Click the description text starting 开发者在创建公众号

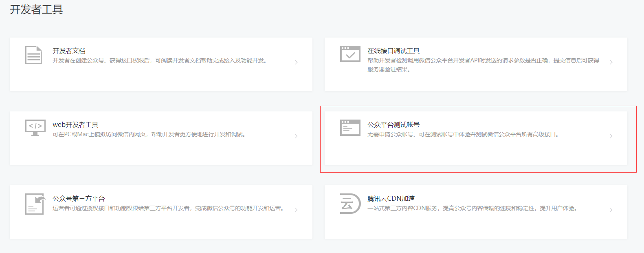(161, 60)
